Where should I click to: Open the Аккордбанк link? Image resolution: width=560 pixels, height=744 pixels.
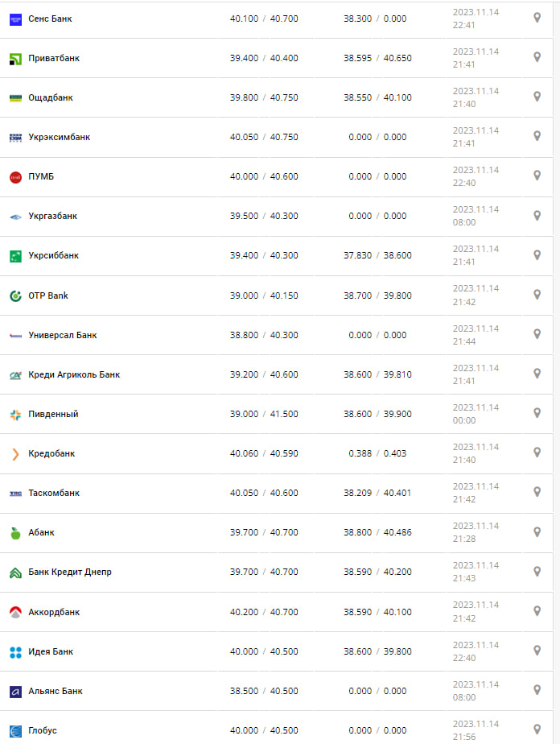pyautogui.click(x=54, y=612)
